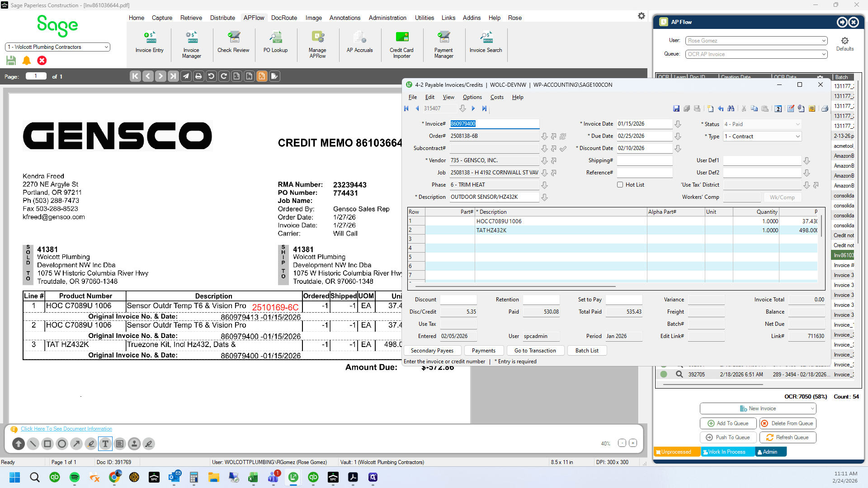The height and width of the screenshot is (488, 868).
Task: Open the Phase lookup arrow
Action: click(544, 185)
